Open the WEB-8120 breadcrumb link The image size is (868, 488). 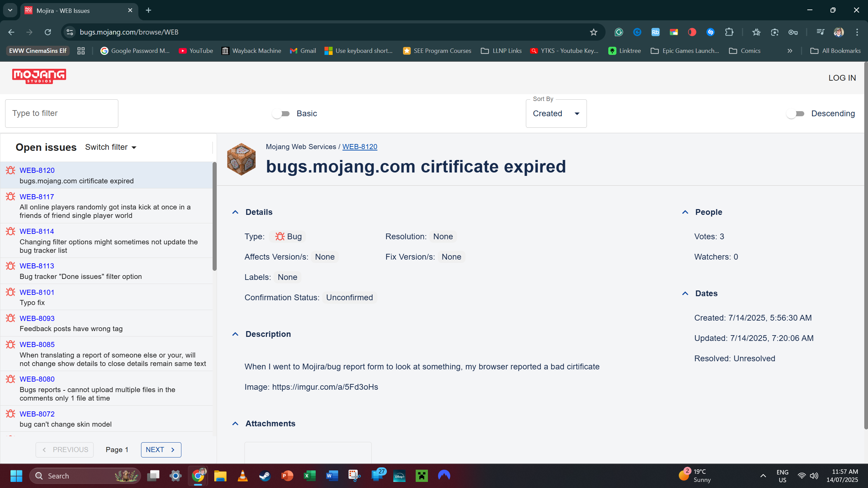[x=359, y=147]
